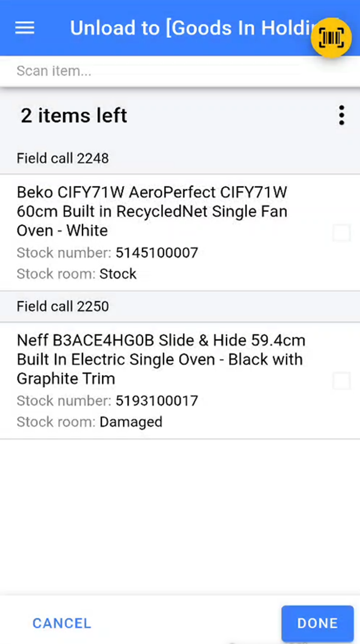The image size is (360, 644).
Task: Select the Field call 2248 header
Action: [63, 158]
